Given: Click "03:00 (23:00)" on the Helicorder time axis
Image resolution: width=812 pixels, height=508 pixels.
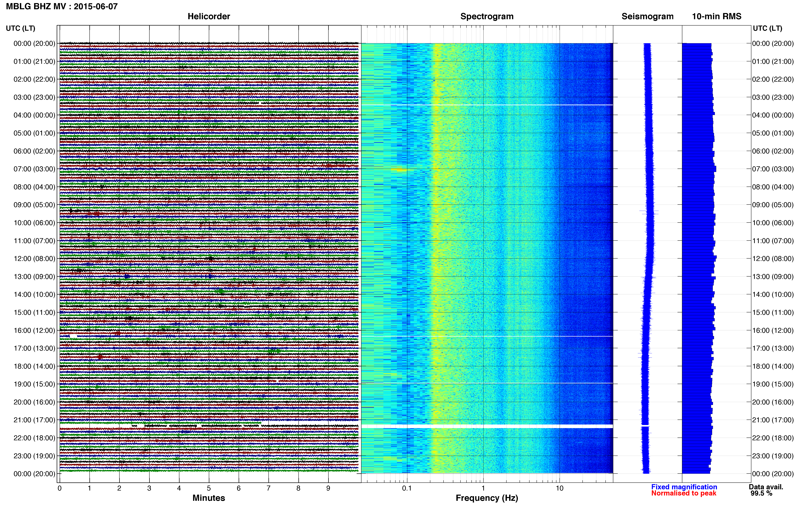Looking at the screenshot, I should coord(34,97).
